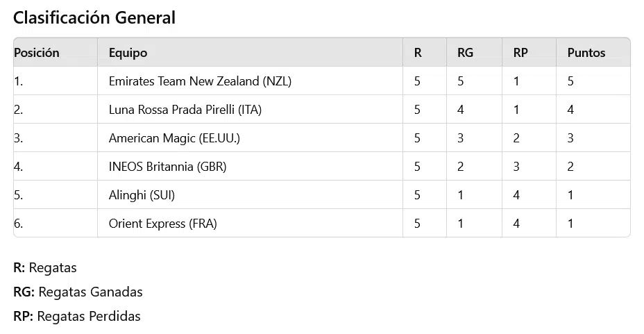Click the Puntos column header
The image size is (644, 334).
[x=586, y=53]
